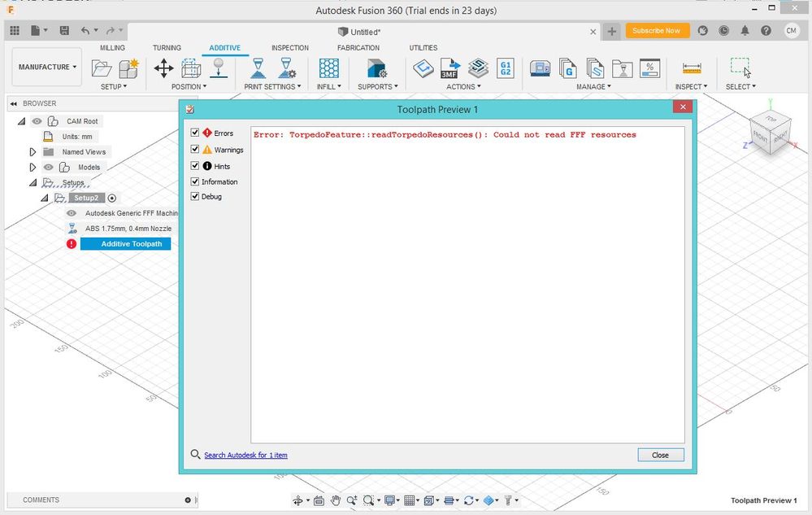This screenshot has height=515, width=812.
Task: Click the Supports cube icon
Action: coord(376,68)
